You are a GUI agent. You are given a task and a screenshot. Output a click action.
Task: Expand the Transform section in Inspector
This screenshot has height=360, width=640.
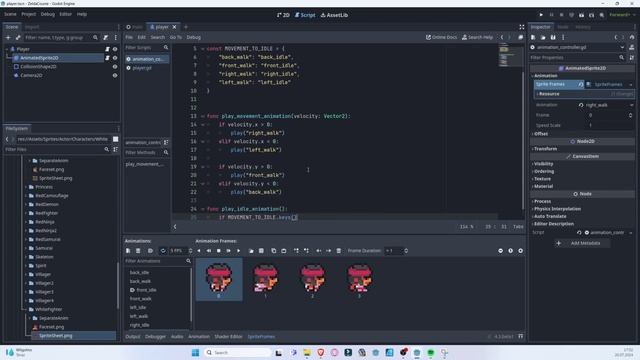point(546,149)
